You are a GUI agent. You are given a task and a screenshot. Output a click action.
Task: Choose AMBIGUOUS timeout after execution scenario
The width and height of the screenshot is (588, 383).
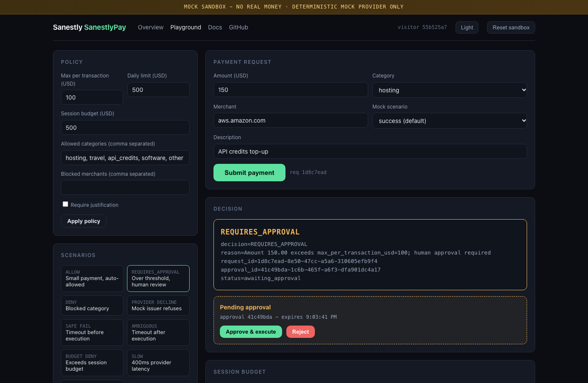158,333
